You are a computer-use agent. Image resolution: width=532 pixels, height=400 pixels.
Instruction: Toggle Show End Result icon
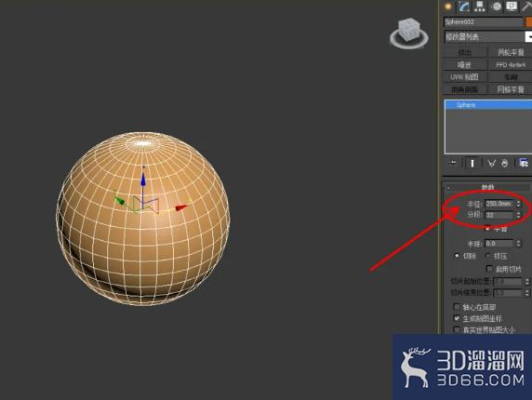472,164
